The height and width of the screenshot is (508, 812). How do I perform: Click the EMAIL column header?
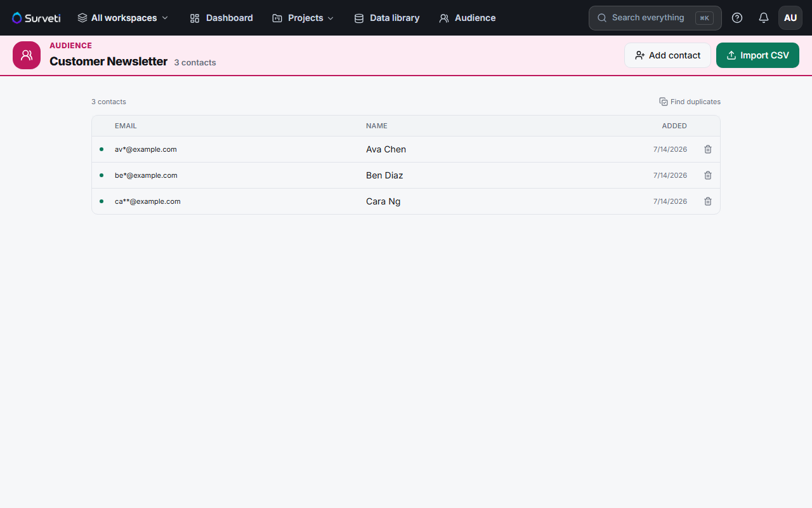click(126, 126)
